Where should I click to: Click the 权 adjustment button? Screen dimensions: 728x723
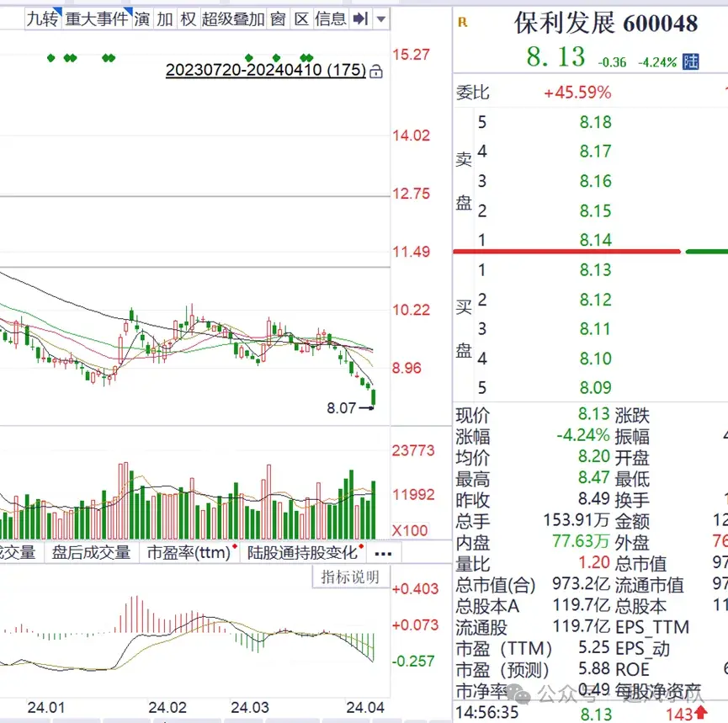click(188, 19)
